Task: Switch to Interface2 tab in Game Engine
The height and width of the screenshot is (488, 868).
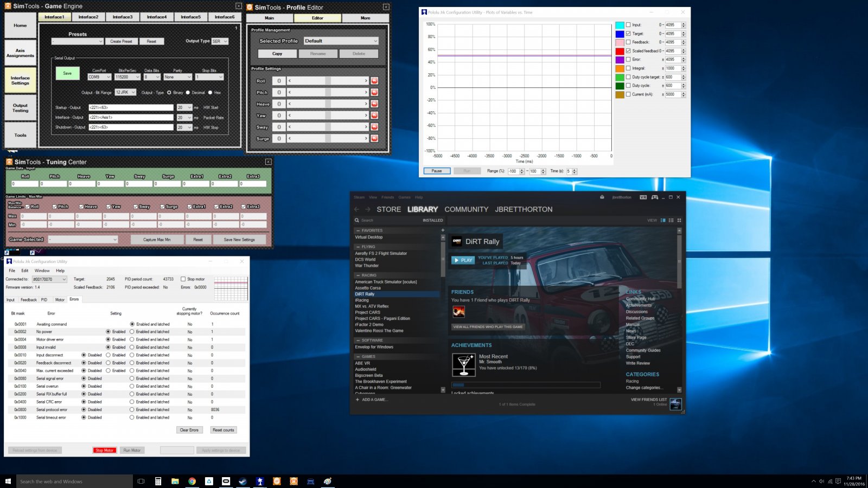Action: click(x=88, y=17)
